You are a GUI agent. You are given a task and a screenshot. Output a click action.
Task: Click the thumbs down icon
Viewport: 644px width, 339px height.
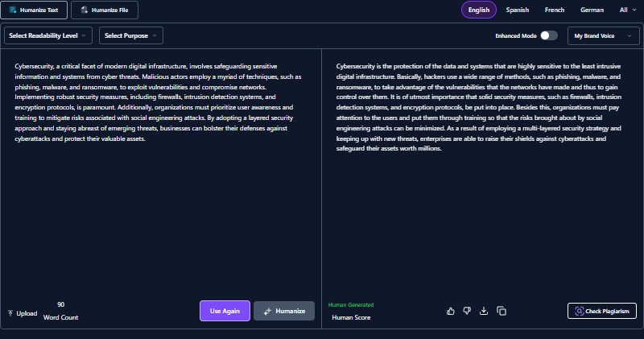[467, 311]
